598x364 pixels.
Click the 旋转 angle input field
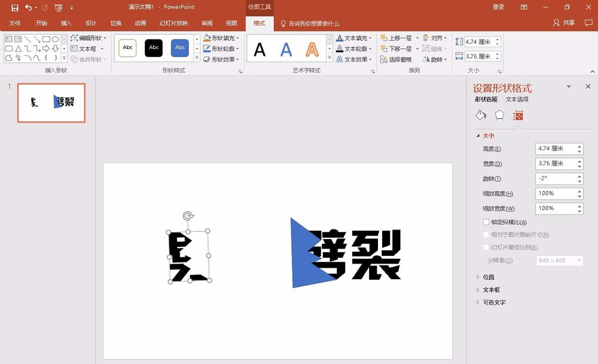tap(556, 178)
